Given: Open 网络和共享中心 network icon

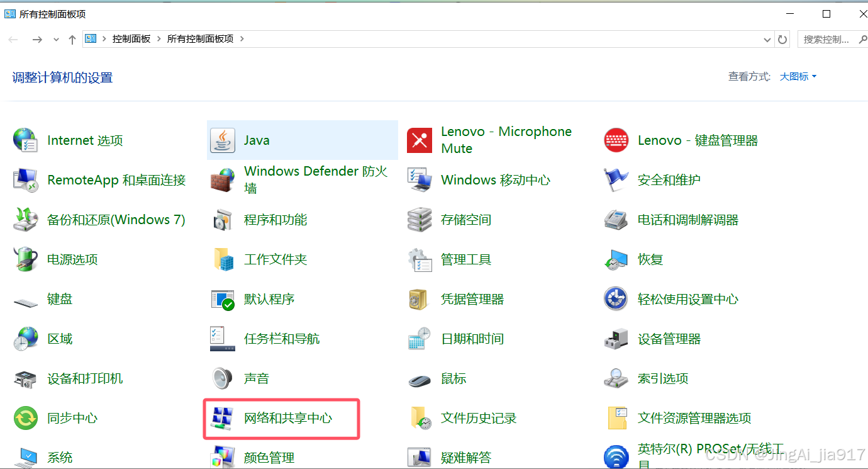Looking at the screenshot, I should click(222, 418).
